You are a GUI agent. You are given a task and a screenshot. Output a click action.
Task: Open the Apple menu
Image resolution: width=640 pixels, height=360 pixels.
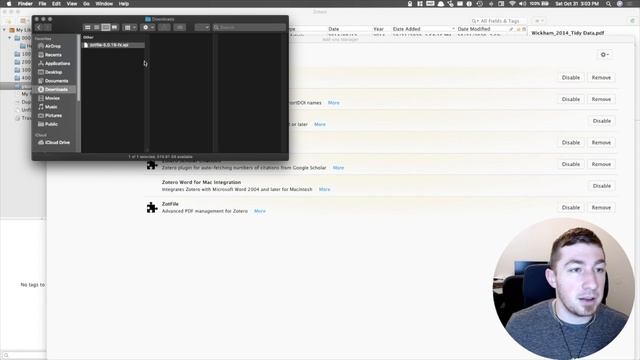point(9,4)
